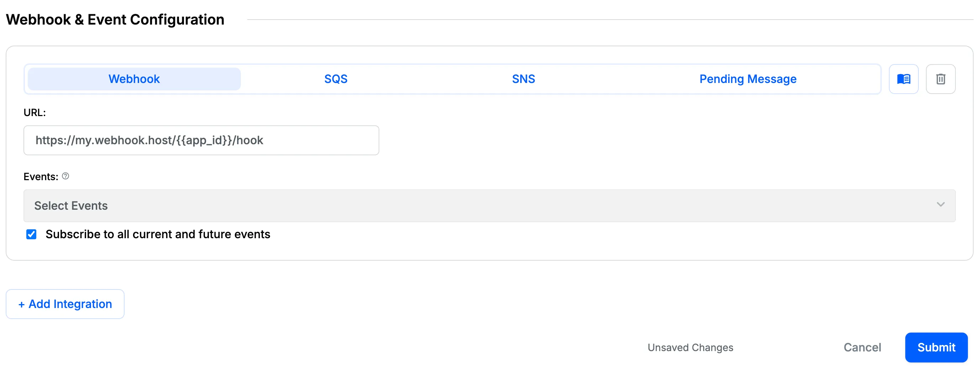The height and width of the screenshot is (376, 980).
Task: Click the Webhook & Event Configuration heading
Action: (115, 20)
